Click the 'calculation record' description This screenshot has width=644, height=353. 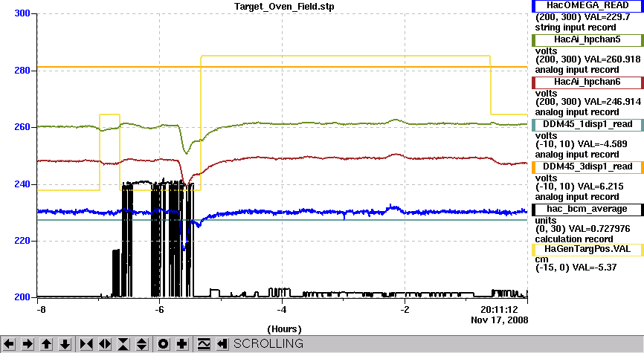pos(576,239)
